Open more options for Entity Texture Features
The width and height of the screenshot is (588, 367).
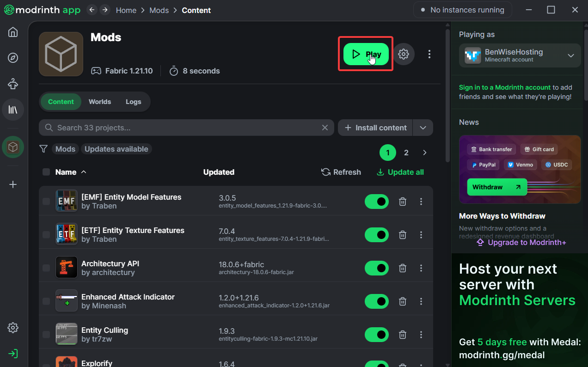click(421, 235)
